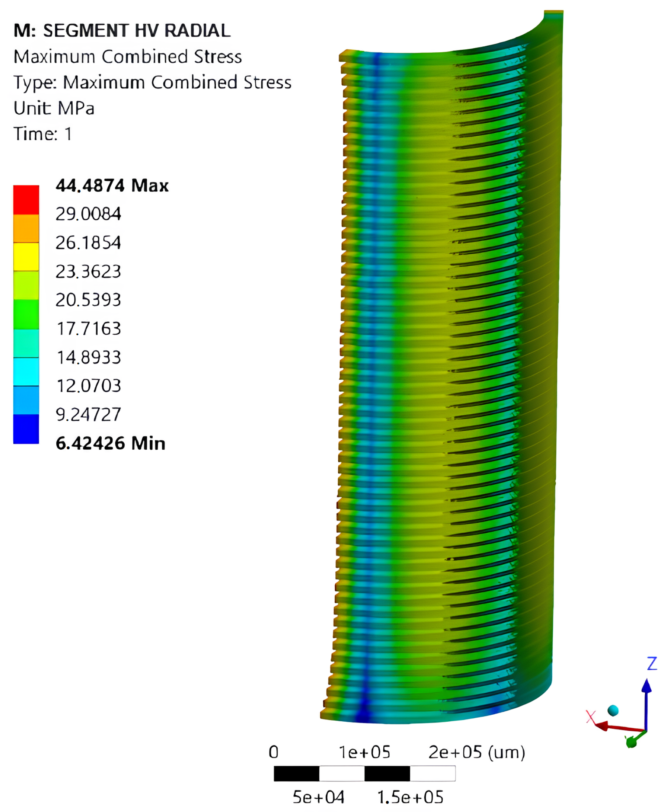Click the red X axis arrow on the triad
The height and width of the screenshot is (812, 662).
click(x=619, y=726)
